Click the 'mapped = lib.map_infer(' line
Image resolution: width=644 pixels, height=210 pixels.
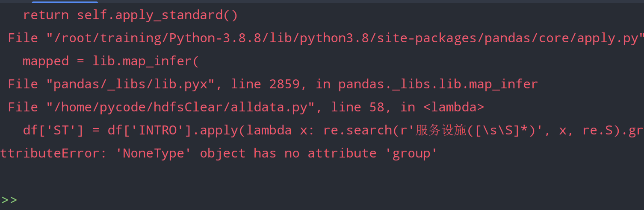[111, 61]
